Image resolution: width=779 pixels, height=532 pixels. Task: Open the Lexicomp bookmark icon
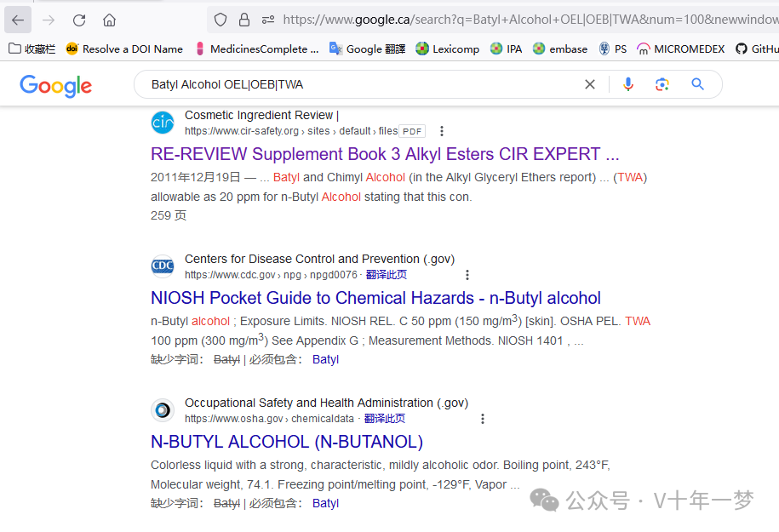423,49
